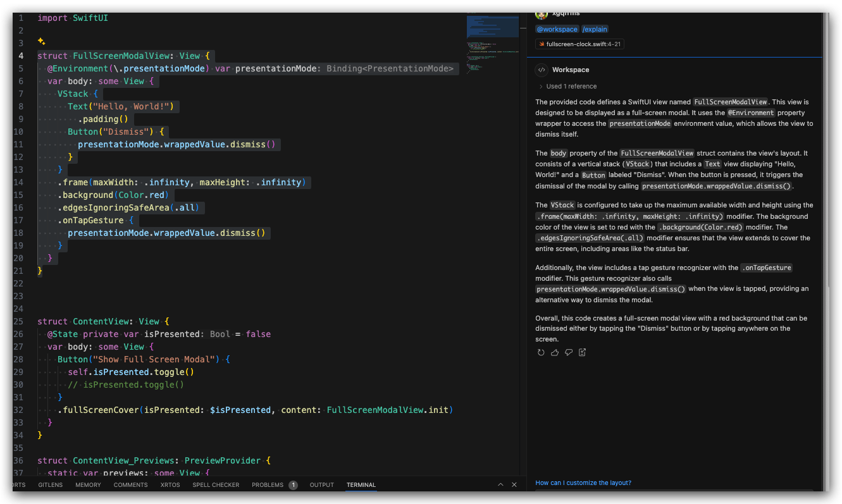Click the PROBLEMS count badge showing 1
The height and width of the screenshot is (504, 842).
coord(293,485)
